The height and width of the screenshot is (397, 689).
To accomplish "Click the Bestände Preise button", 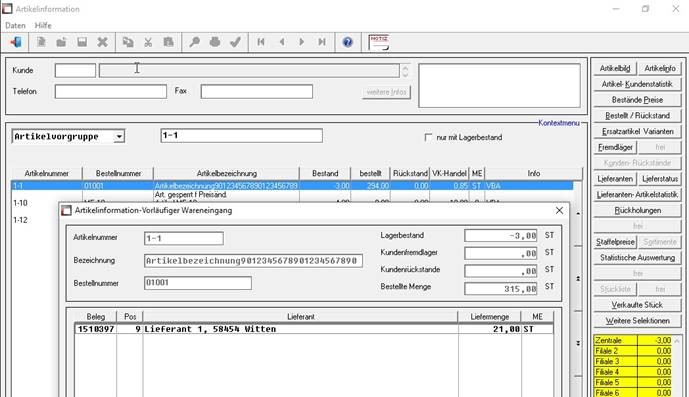I will pyautogui.click(x=637, y=100).
